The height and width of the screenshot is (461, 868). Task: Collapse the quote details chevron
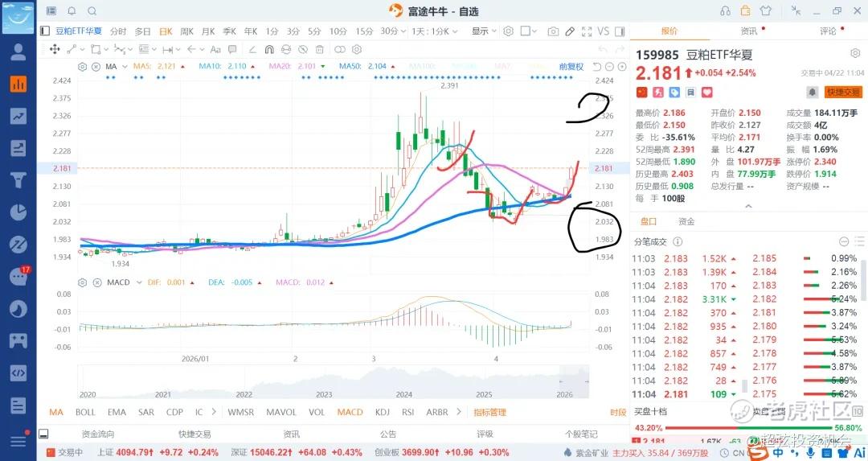[748, 206]
